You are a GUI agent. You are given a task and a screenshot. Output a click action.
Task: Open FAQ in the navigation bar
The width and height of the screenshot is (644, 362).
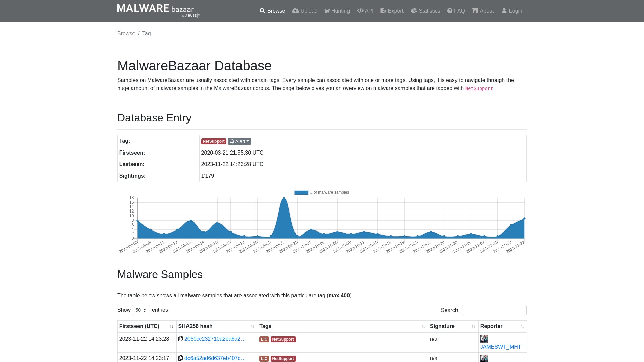pos(456,11)
